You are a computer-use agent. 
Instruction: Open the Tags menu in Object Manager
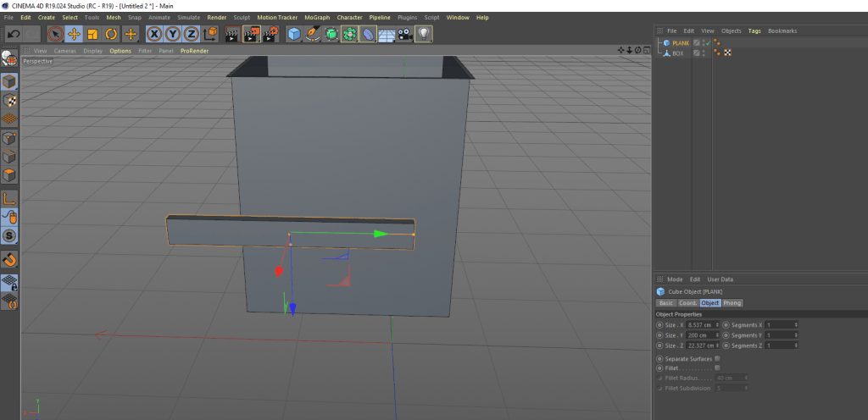[754, 30]
